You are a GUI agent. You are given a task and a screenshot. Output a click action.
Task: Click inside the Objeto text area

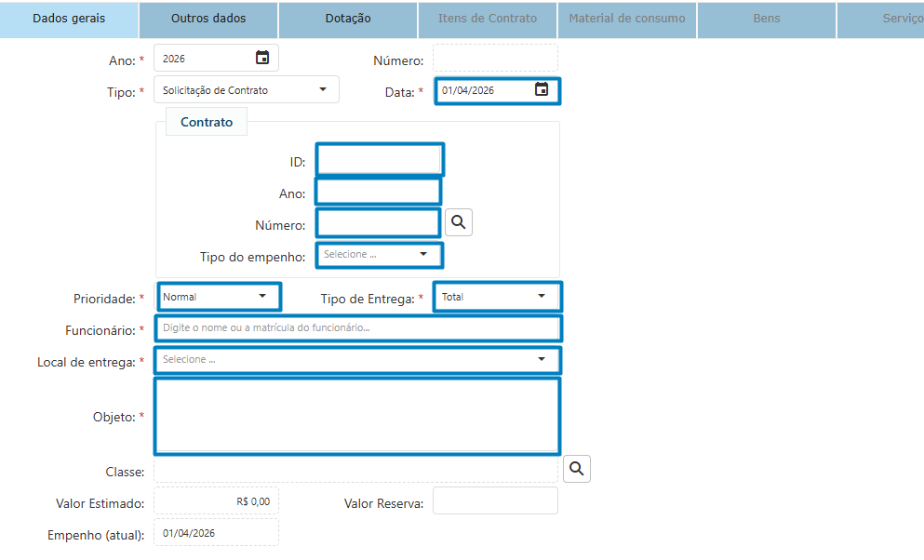tap(357, 415)
